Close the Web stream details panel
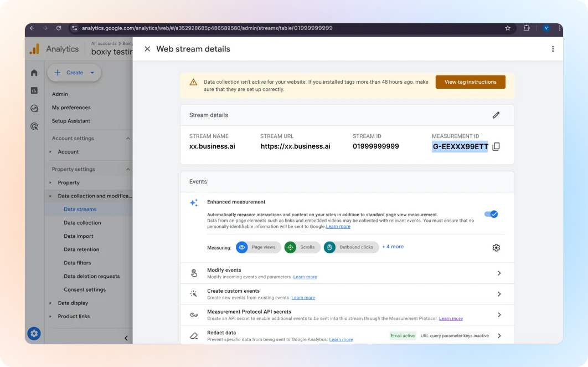The height and width of the screenshot is (367, 588). (x=147, y=49)
